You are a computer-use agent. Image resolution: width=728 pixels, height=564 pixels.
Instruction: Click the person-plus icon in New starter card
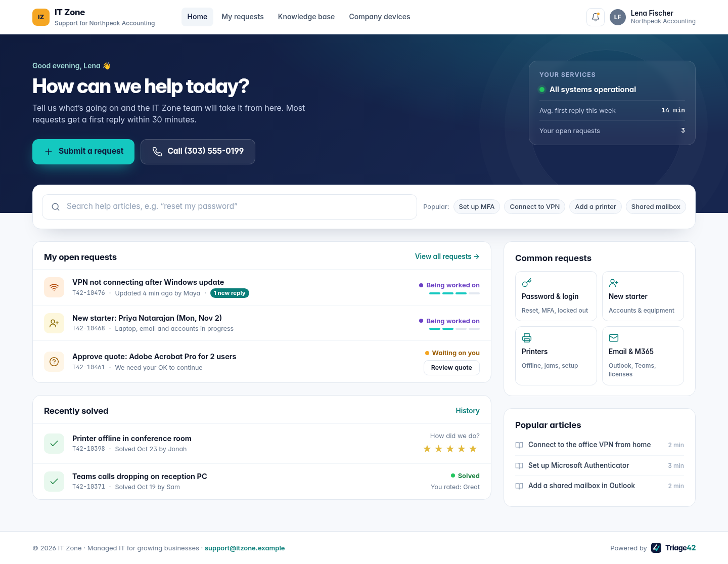coord(614,283)
